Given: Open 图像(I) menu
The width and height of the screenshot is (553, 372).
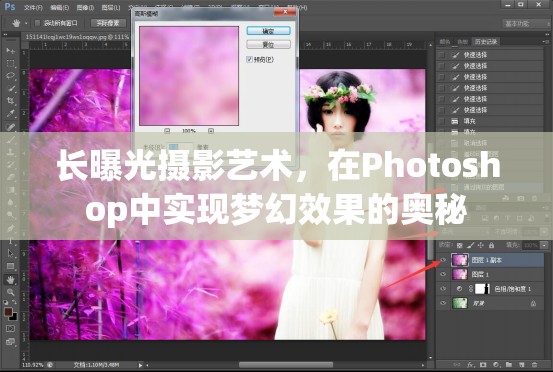Looking at the screenshot, I should click(x=85, y=7).
